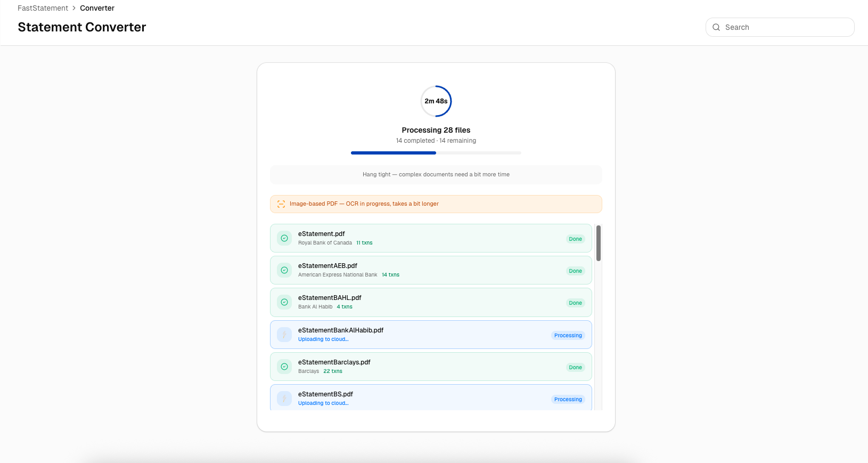Click the blue file processing progress bar

[394, 153]
